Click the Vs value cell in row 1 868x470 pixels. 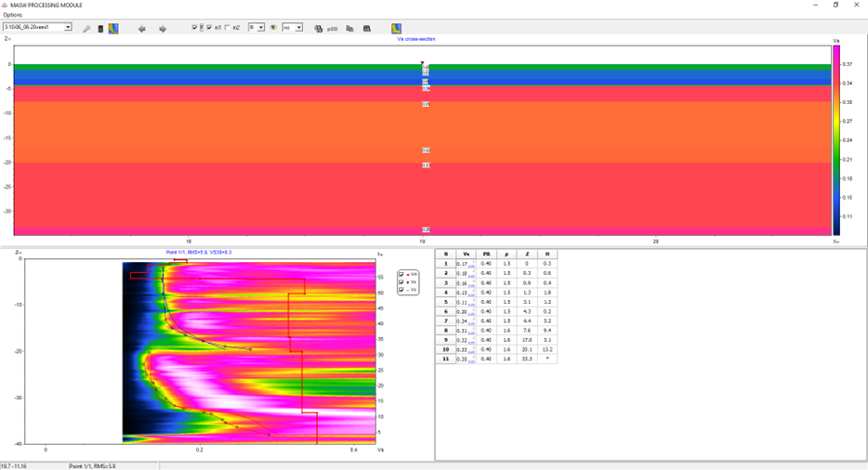[463, 264]
